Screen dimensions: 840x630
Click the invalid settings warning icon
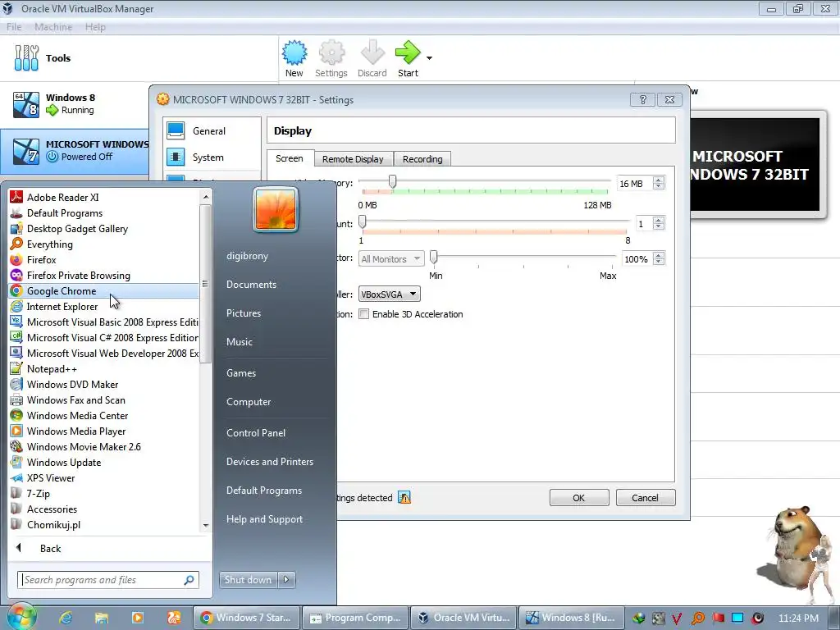(404, 498)
